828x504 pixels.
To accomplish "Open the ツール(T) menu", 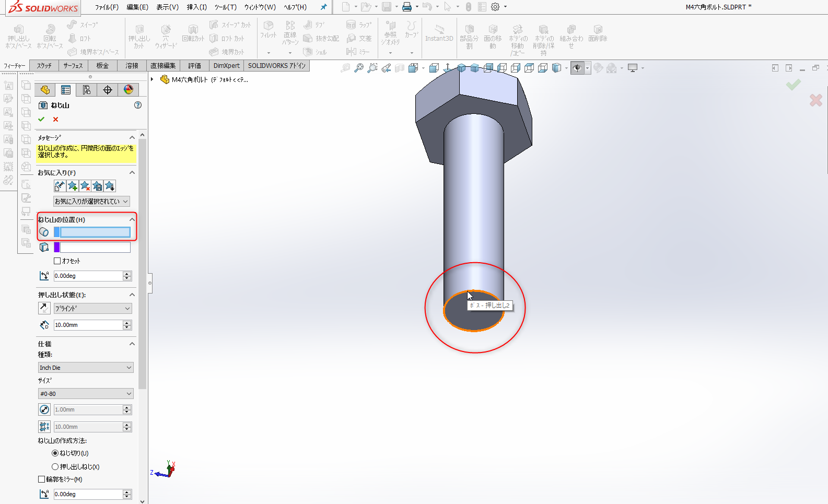I will pos(225,7).
